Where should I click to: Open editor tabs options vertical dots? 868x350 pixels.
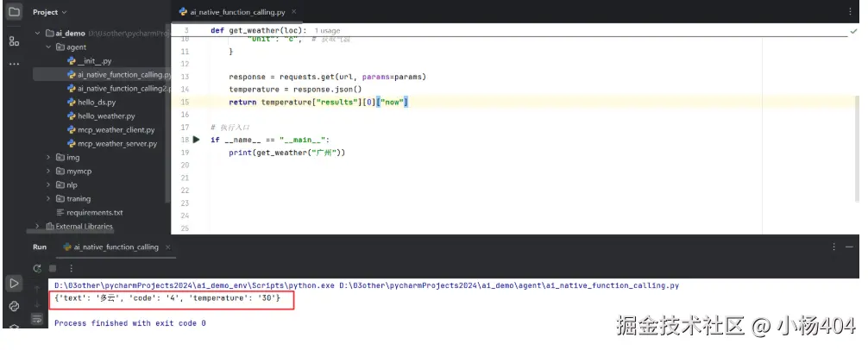[850, 11]
